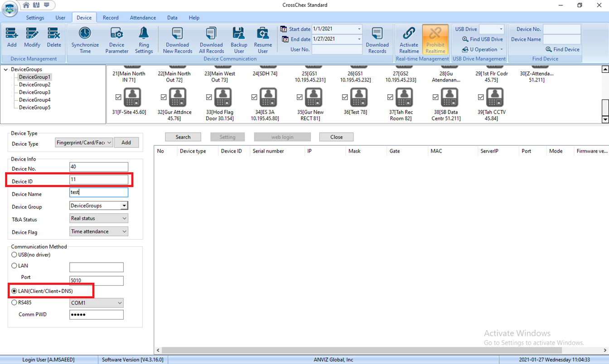Click the horizontal scrollbar of device table

click(x=362, y=350)
